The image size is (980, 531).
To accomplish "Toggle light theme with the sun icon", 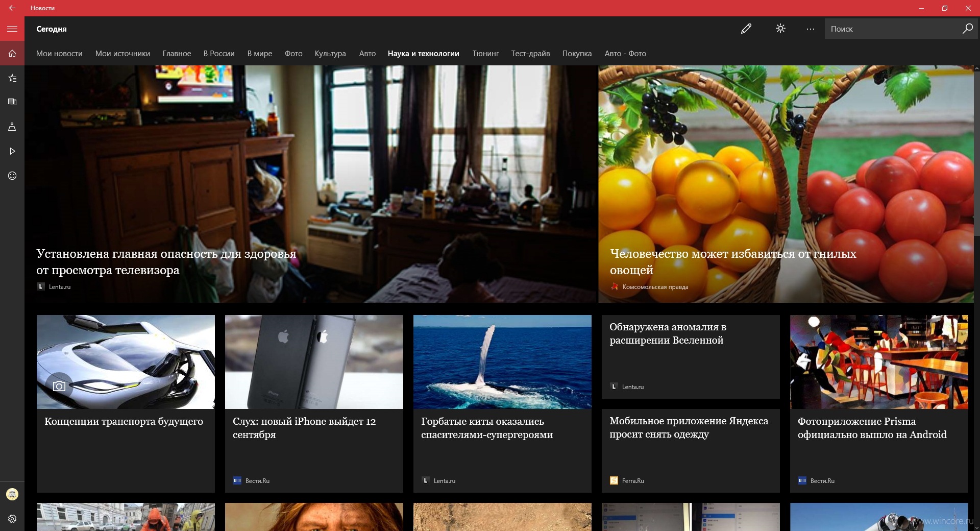I will (780, 29).
